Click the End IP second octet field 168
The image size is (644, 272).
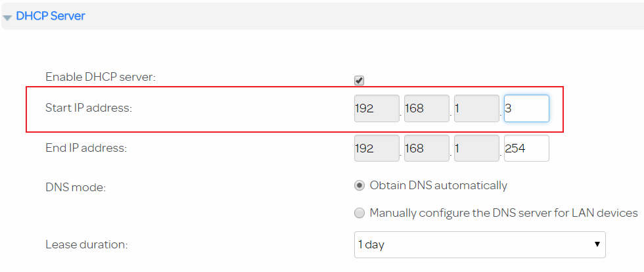426,148
